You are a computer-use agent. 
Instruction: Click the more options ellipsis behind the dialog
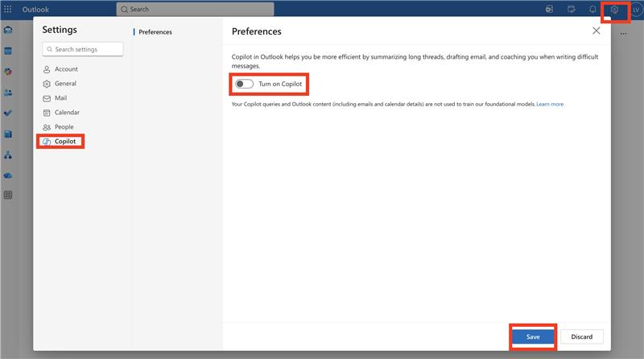tap(623, 34)
